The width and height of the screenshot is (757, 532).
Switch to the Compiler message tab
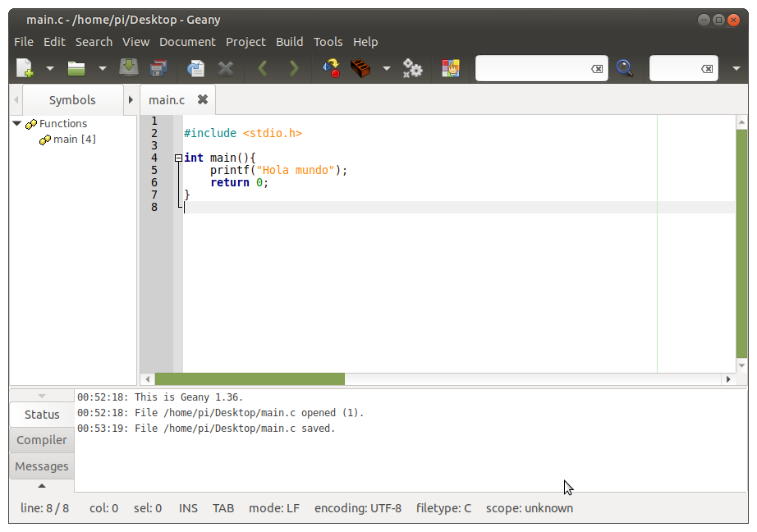point(42,440)
